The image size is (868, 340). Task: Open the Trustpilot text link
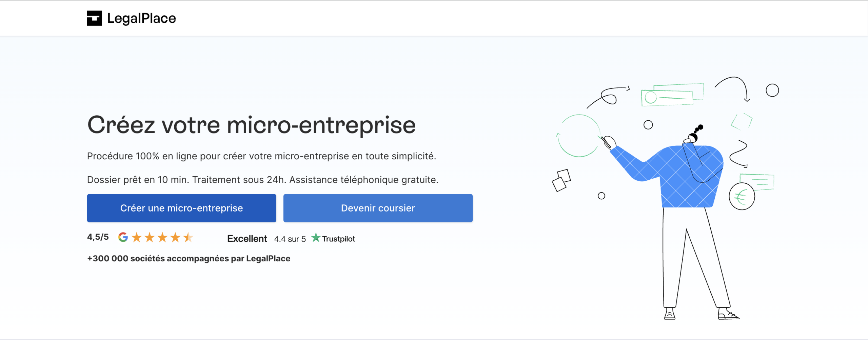click(338, 239)
